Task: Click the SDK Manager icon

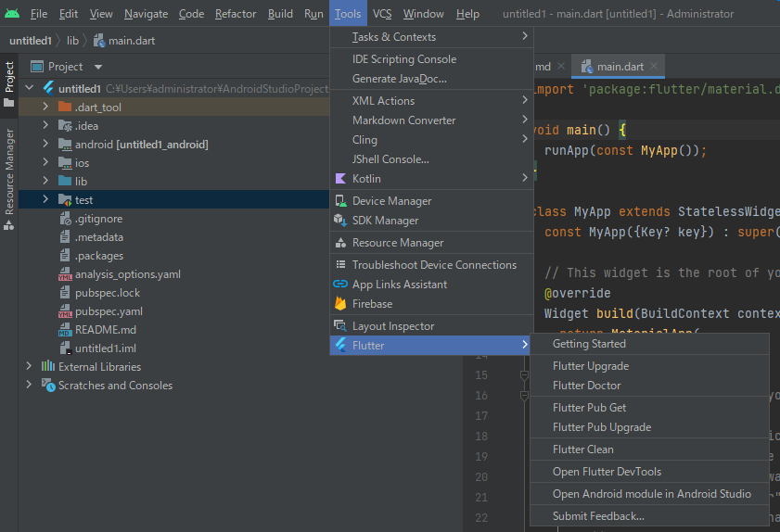Action: click(x=340, y=221)
